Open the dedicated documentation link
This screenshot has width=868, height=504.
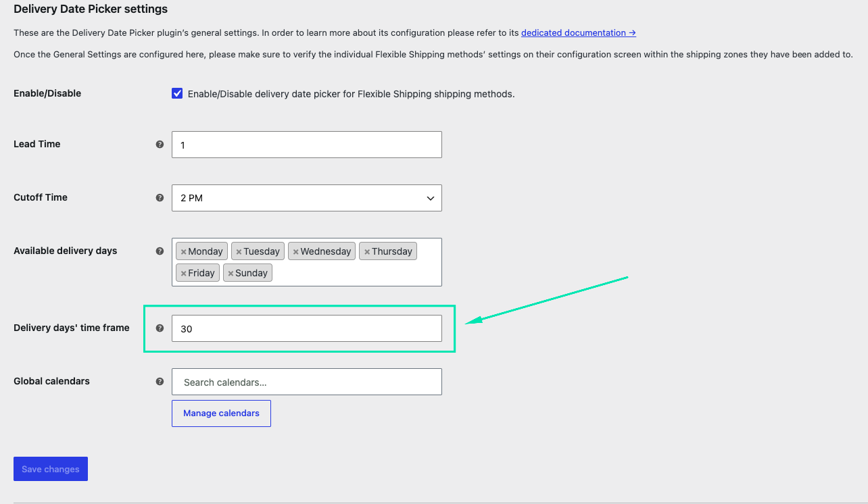578,32
